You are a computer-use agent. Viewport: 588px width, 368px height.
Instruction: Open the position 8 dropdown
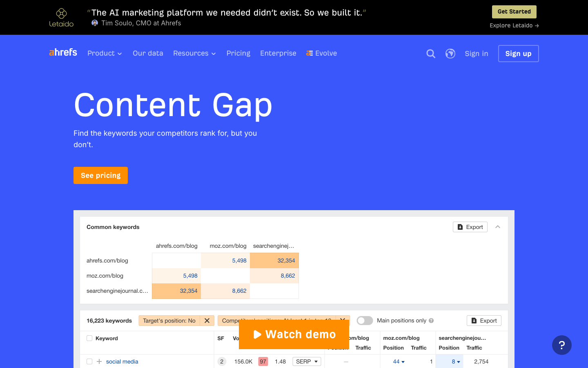click(x=456, y=361)
